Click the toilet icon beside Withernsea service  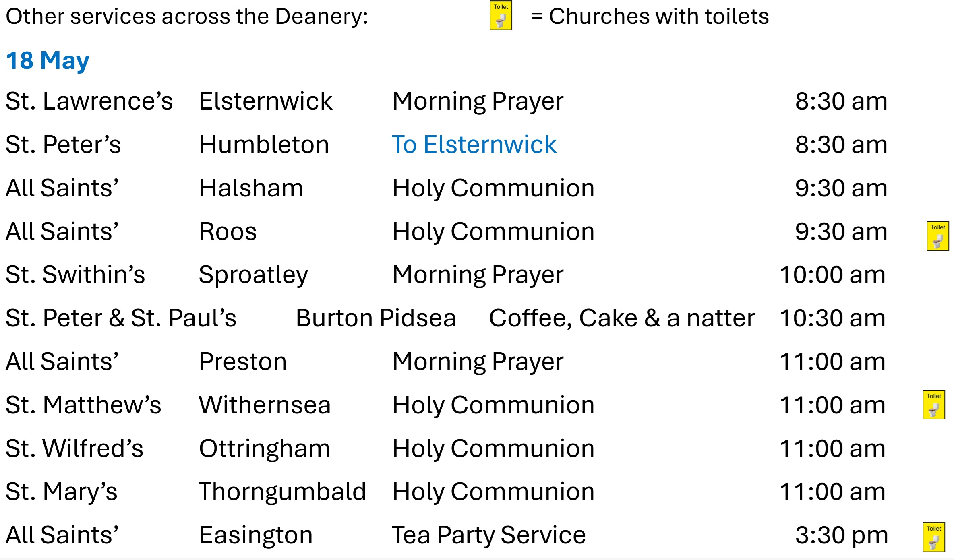(933, 405)
